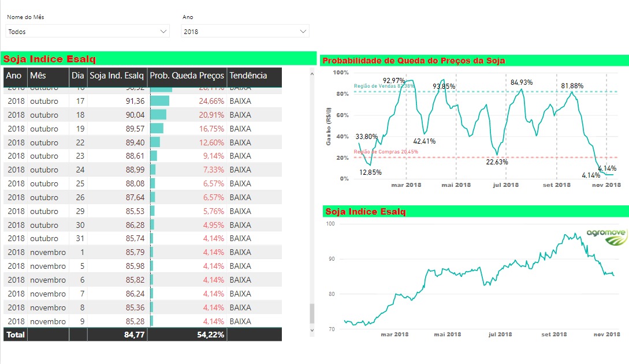Image resolution: width=629 pixels, height=364 pixels.
Task: Click the table scrollbar down arrow
Action: 312,331
